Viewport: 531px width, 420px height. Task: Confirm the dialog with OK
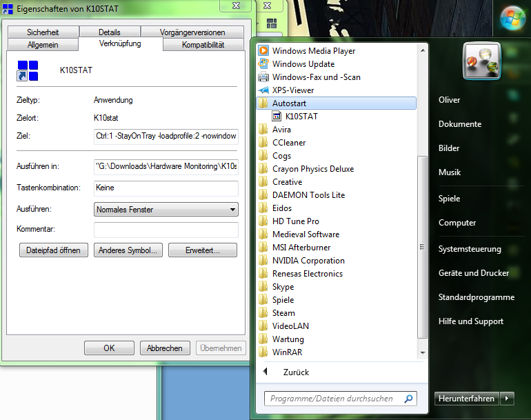pos(109,348)
